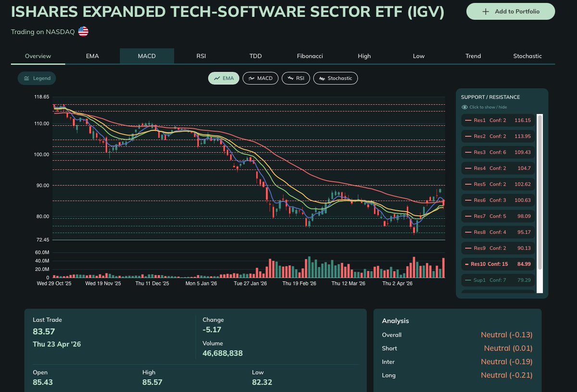This screenshot has width=577, height=392.
Task: Toggle Res2 level 113.95
Action: [x=498, y=136]
